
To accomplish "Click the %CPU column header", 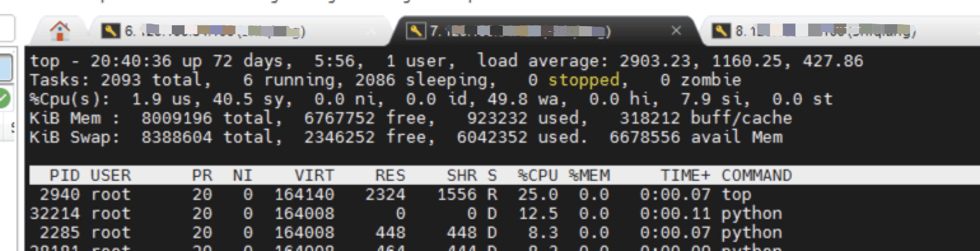I will coord(538,175).
